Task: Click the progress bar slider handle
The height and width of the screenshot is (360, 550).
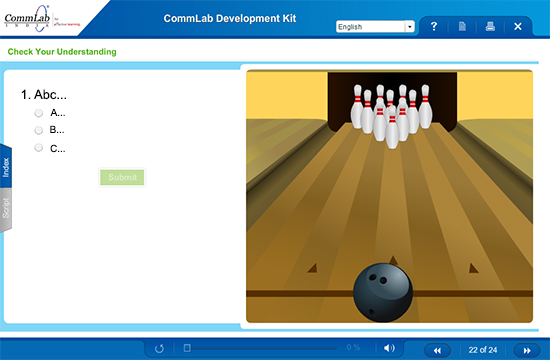Action: coord(187,348)
